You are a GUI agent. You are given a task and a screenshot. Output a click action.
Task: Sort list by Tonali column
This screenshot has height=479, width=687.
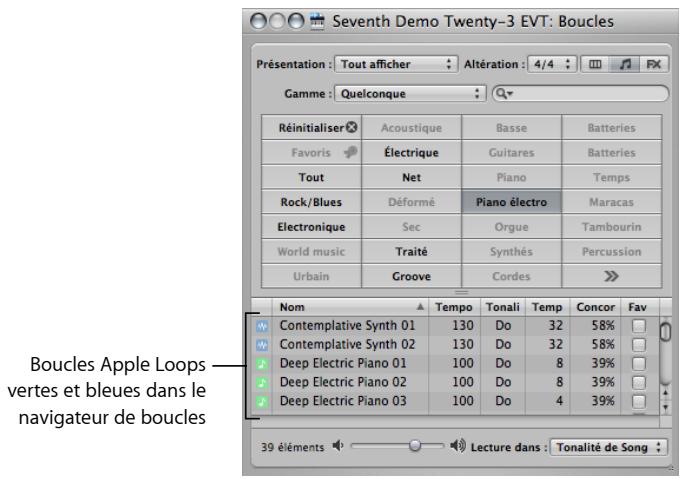503,307
